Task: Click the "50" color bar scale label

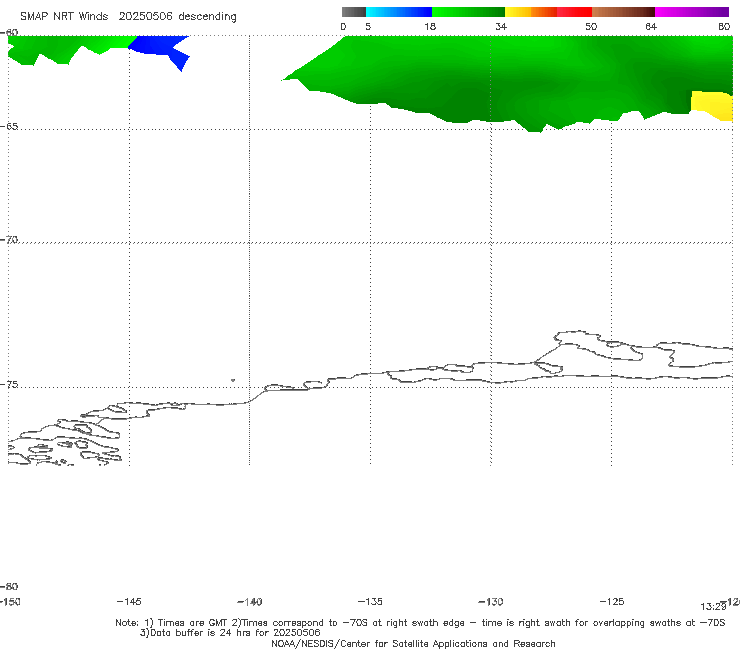Action: tap(591, 27)
